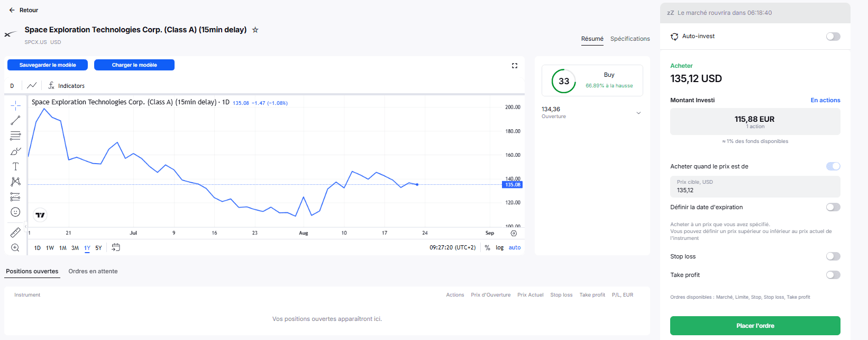868x340 pixels.
Task: Click the 'Prix d'Ouverture' column header
Action: (x=491, y=295)
